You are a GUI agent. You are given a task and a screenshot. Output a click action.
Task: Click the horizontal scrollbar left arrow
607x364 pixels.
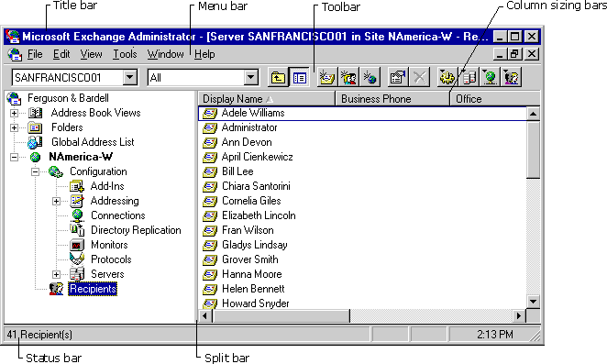[204, 315]
